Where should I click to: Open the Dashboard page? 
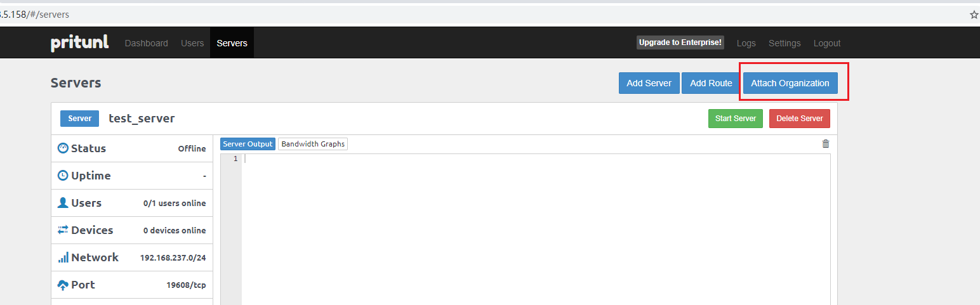(x=146, y=43)
